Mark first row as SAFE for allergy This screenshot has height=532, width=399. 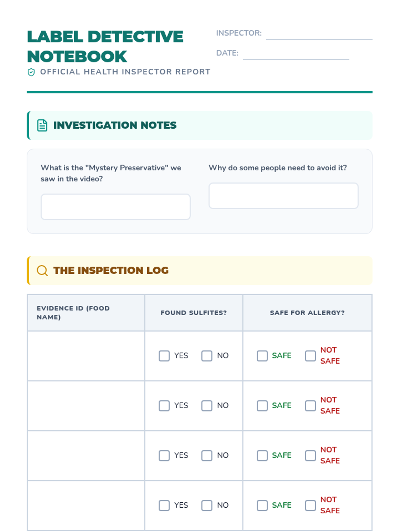(x=262, y=356)
